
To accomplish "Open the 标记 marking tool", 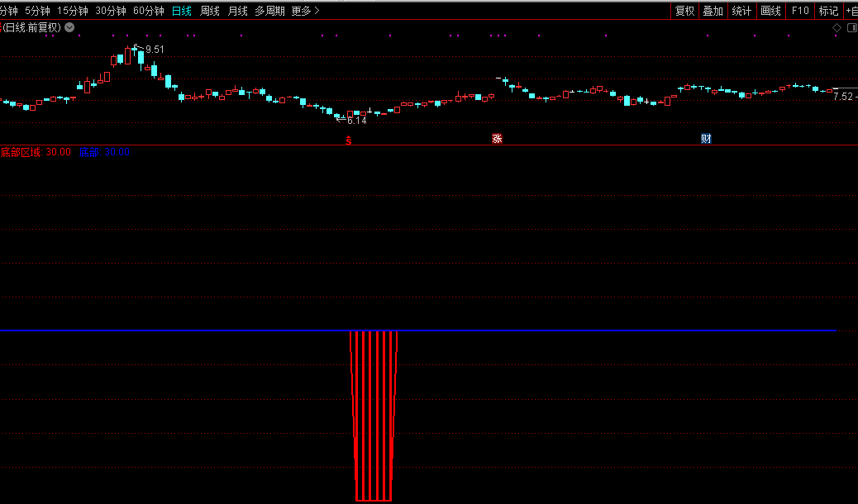I will pos(828,11).
